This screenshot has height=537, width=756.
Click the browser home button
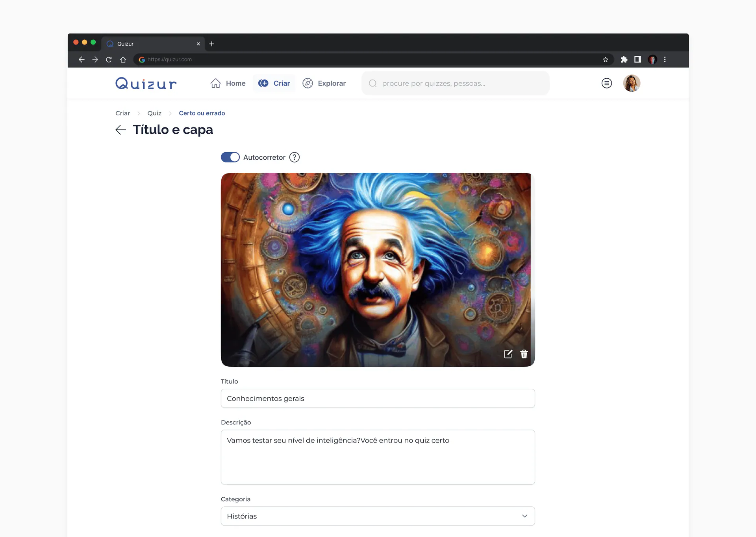point(123,59)
